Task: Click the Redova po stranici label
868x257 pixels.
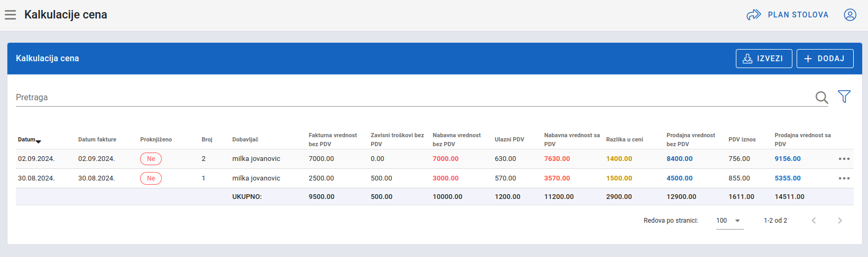Action: (x=671, y=221)
